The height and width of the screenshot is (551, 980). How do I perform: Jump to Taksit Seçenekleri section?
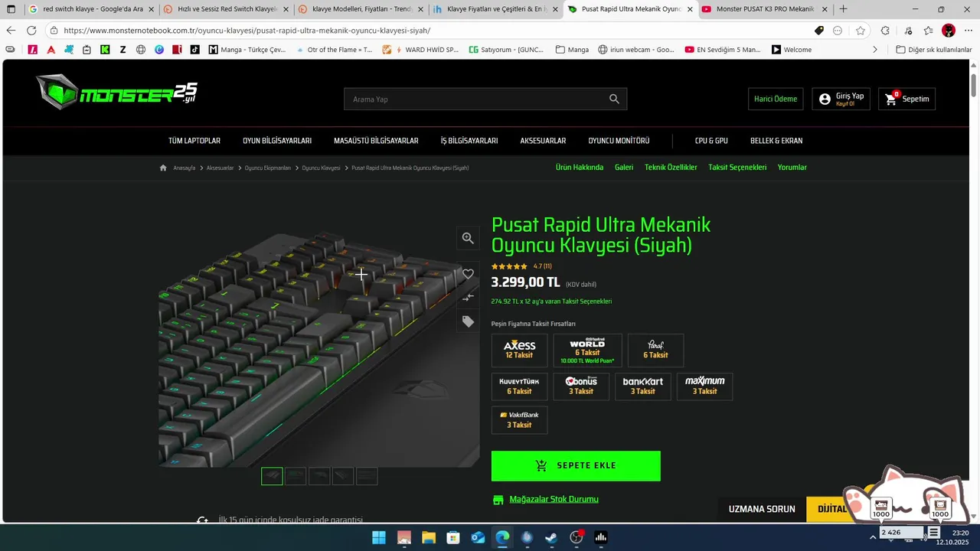(x=737, y=168)
